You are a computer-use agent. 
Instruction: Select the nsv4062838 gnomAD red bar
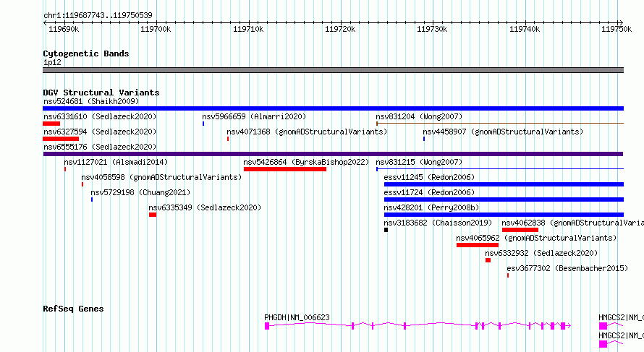pyautogui.click(x=520, y=230)
